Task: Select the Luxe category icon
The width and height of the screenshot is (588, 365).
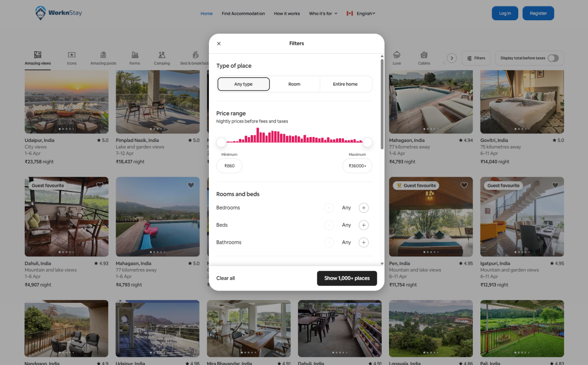Action: tap(397, 55)
